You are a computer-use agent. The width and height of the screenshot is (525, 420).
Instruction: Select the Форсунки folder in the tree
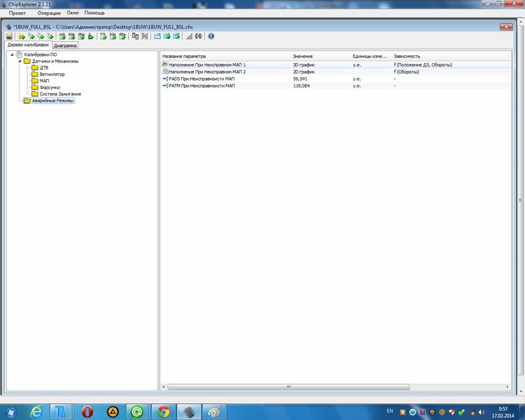(x=50, y=87)
